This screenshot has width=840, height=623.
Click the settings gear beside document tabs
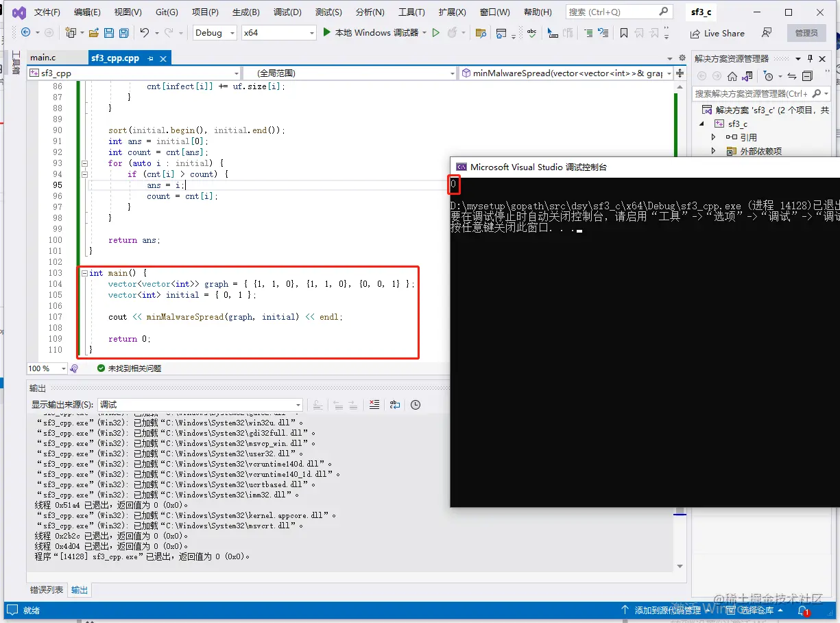click(682, 58)
